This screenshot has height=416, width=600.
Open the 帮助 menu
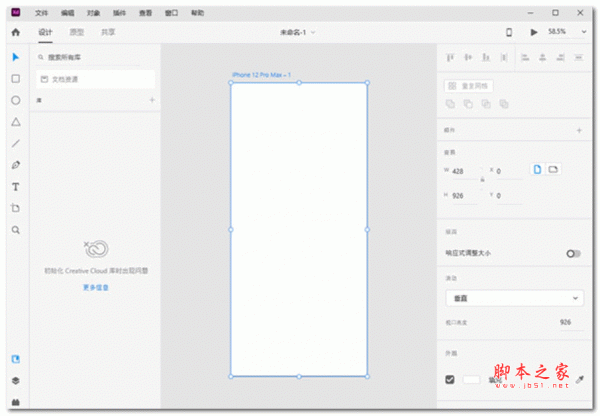coord(197,13)
